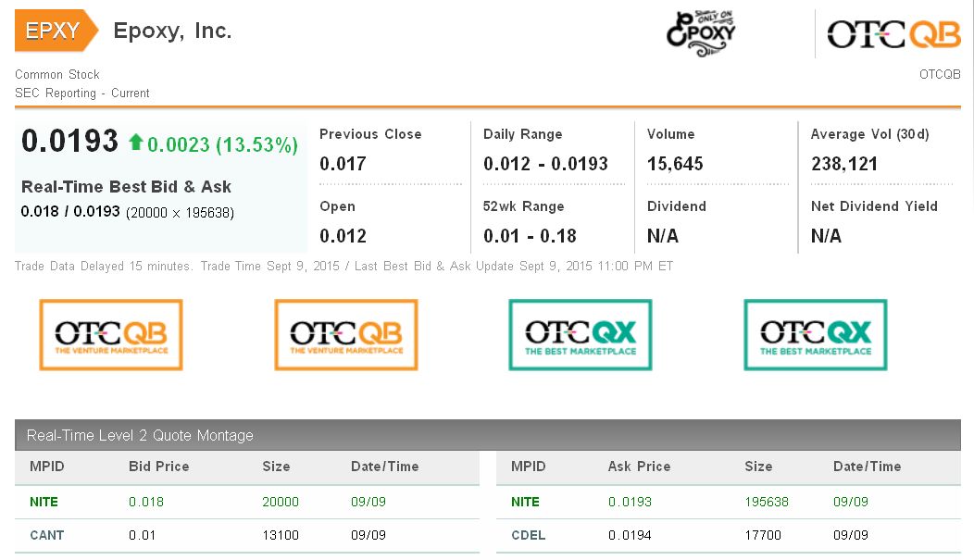The width and height of the screenshot is (974, 560).
Task: Click the NITE bid MPID at 0.018
Action: (x=44, y=502)
